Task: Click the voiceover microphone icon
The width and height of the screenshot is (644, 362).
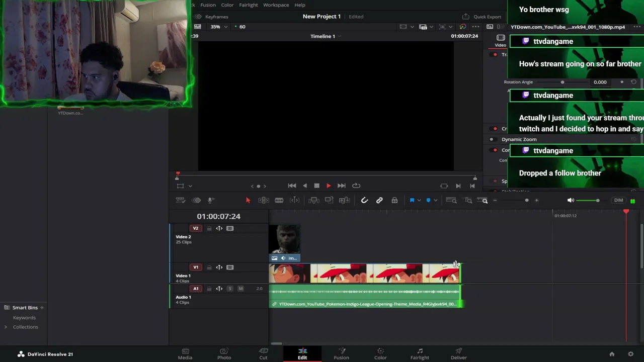Action: pos(211,200)
